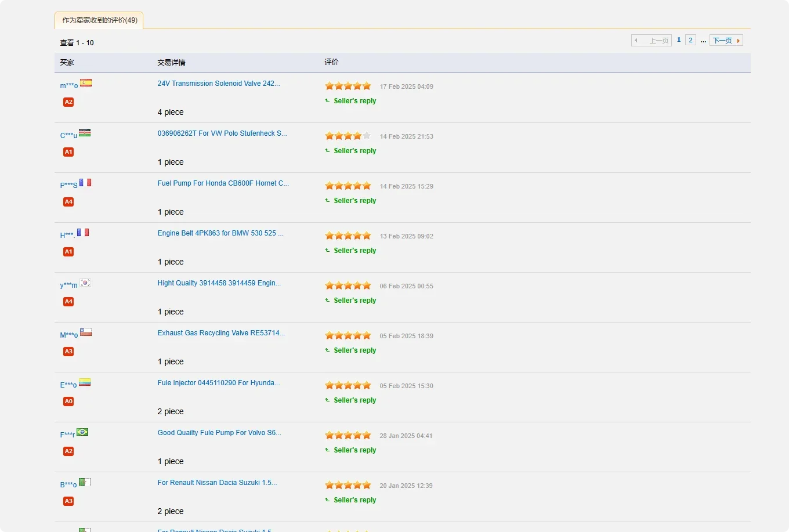789x532 pixels.
Task: Open Engine Belt 4PK863 for BMW link
Action: 220,233
